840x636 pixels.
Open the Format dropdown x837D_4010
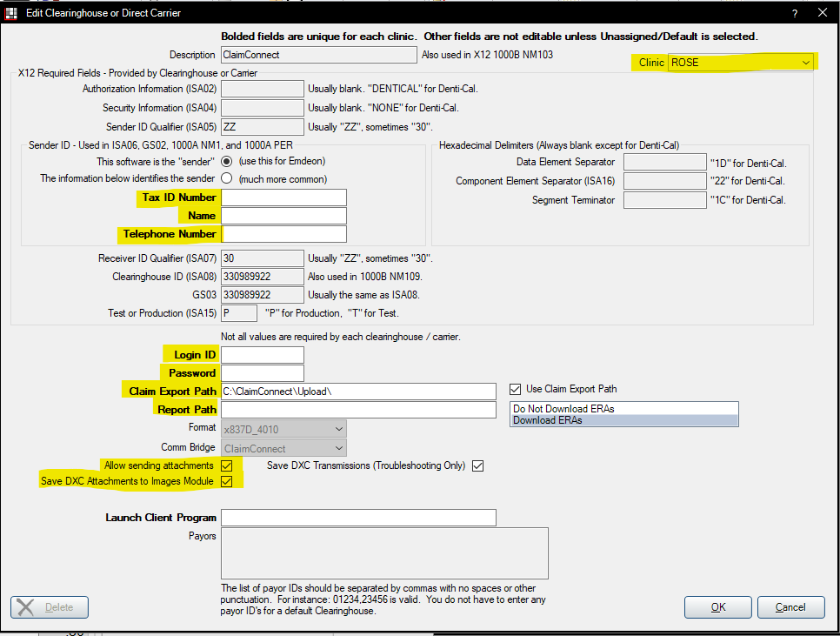click(x=283, y=429)
